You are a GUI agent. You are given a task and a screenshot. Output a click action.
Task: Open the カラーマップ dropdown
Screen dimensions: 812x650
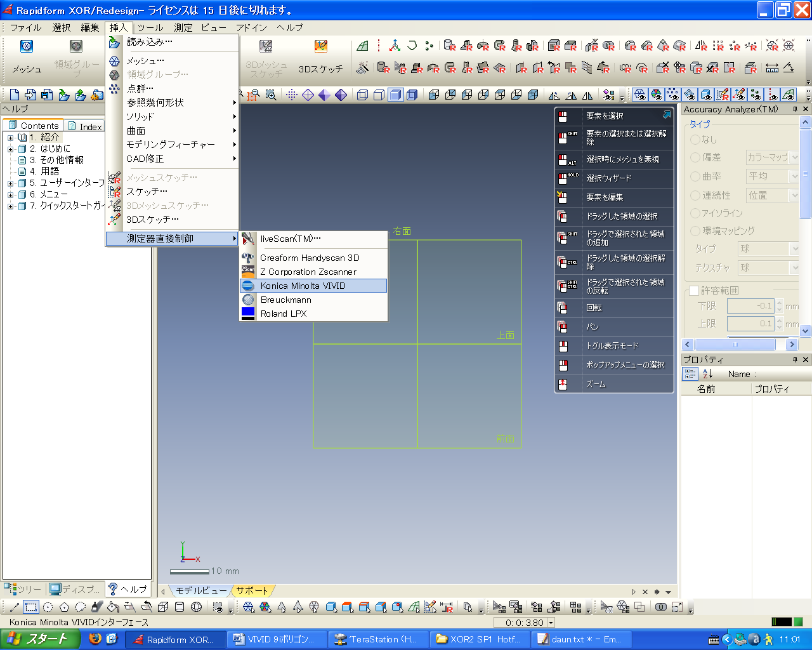[x=773, y=157]
